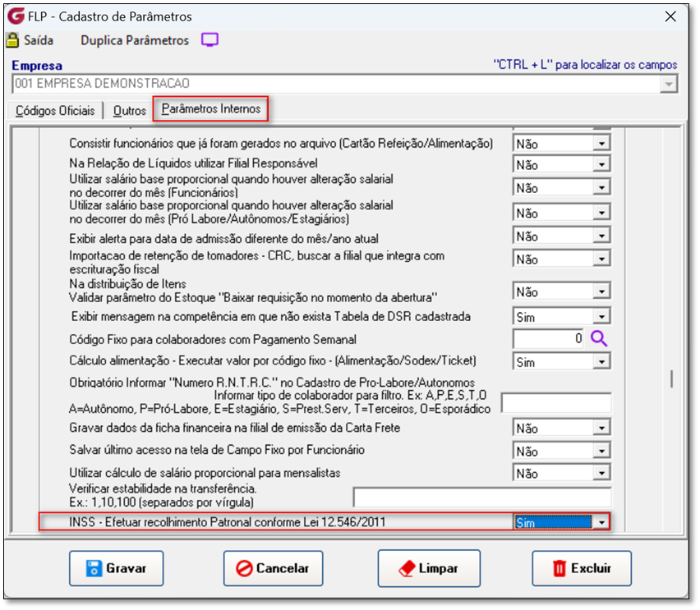The image size is (700, 610).
Task: Click label Na distribuição de Itens
Action: (127, 284)
